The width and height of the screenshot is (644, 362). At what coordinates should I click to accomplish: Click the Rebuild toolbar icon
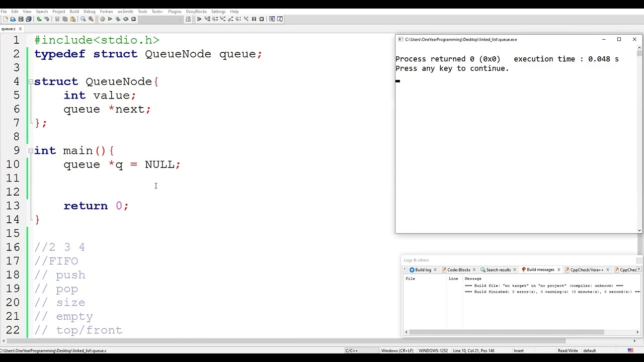(x=126, y=19)
